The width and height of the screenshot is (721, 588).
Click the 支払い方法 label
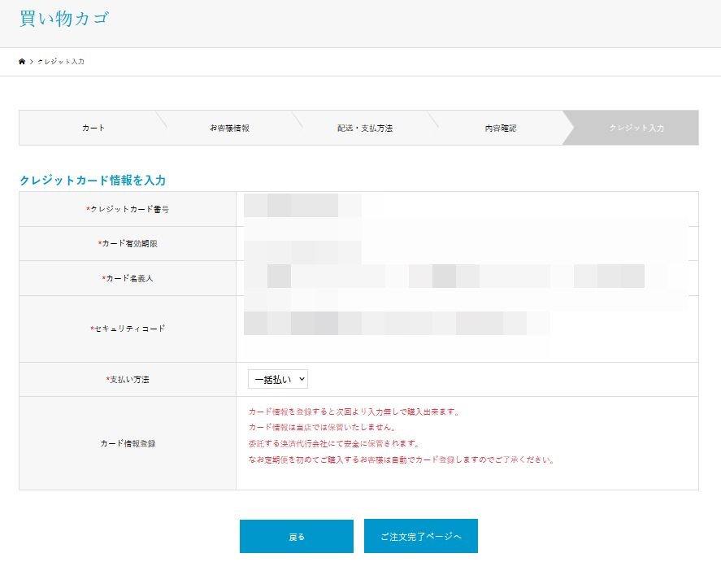click(x=128, y=380)
